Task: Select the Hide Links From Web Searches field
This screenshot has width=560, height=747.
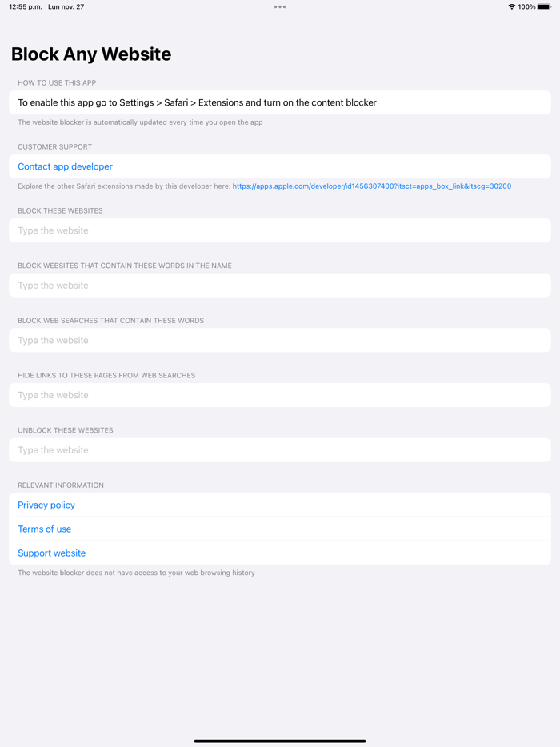Action: [x=280, y=394]
